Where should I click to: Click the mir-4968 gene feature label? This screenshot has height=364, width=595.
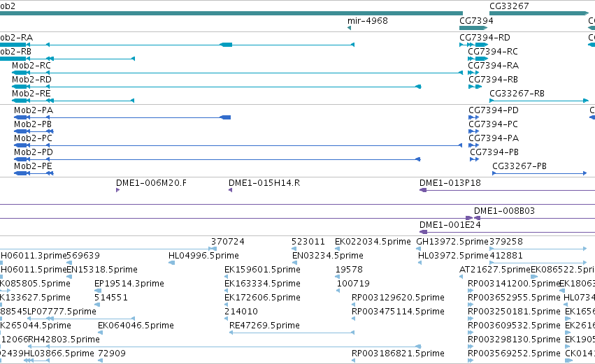pyautogui.click(x=367, y=20)
